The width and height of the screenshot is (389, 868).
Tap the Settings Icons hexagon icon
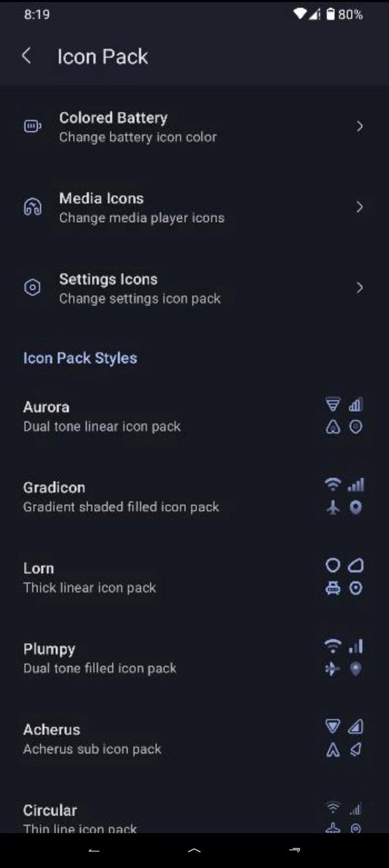[x=33, y=287]
